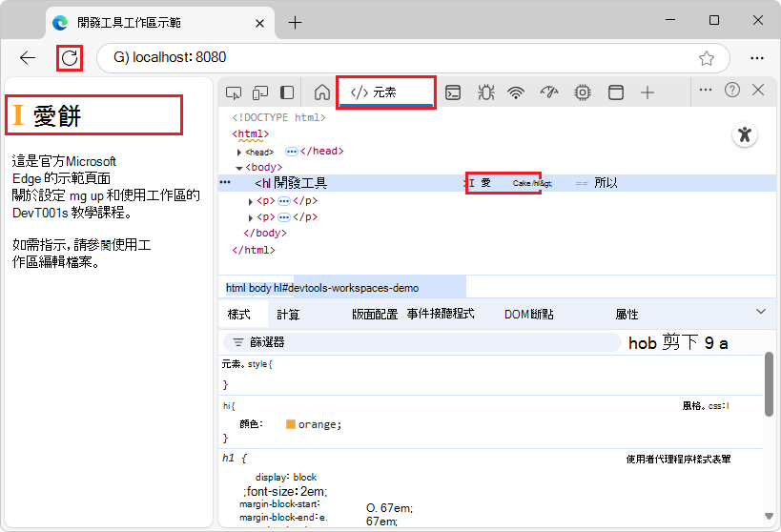Open the Network wifi tool
This screenshot has height=532, width=781.
click(x=516, y=92)
